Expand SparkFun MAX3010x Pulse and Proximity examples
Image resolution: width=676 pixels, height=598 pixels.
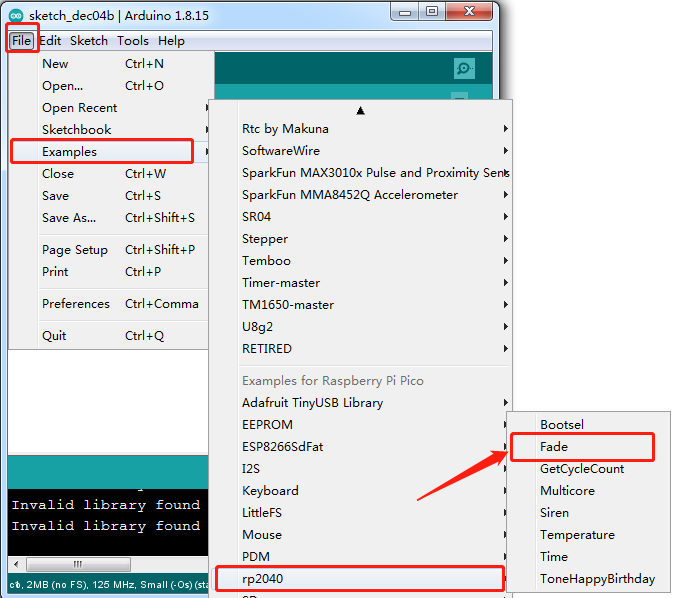click(x=360, y=173)
